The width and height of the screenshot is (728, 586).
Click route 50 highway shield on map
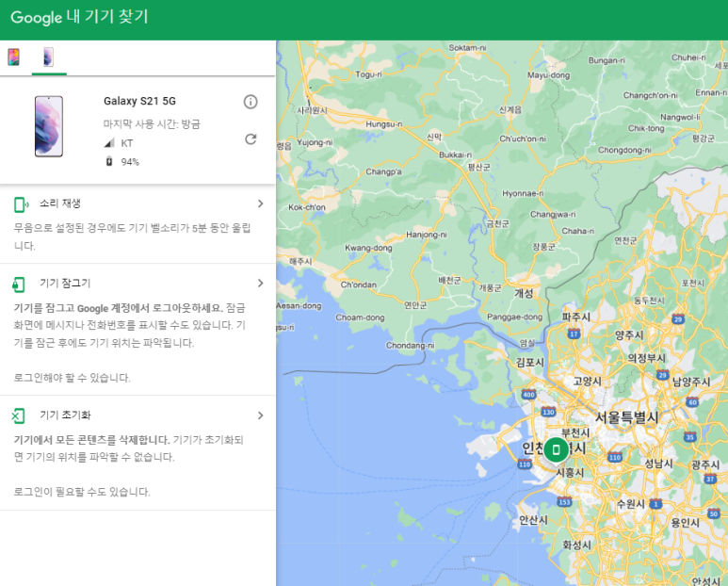(x=714, y=513)
